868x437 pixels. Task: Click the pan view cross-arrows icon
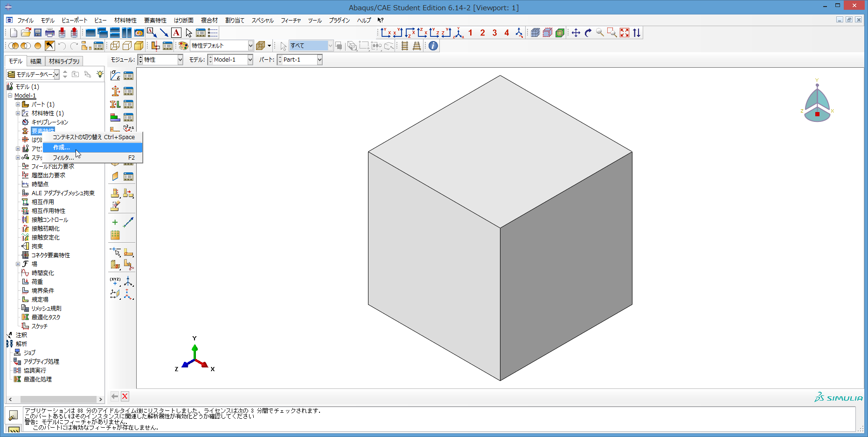(576, 33)
